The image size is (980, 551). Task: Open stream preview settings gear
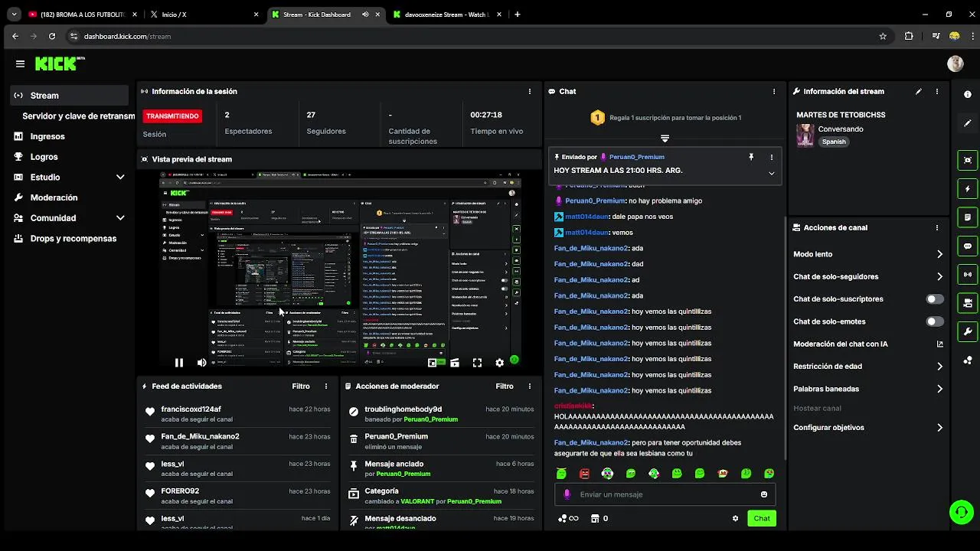[x=500, y=363]
